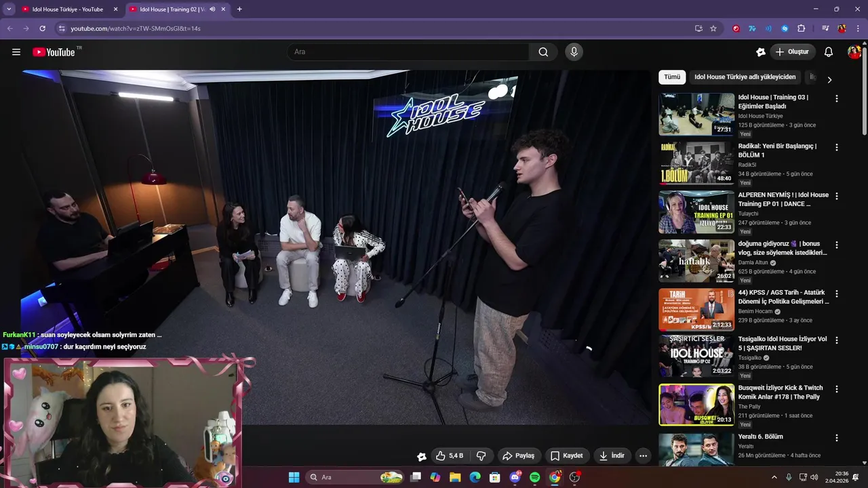
Task: Open Spotify from the taskbar
Action: click(x=534, y=477)
